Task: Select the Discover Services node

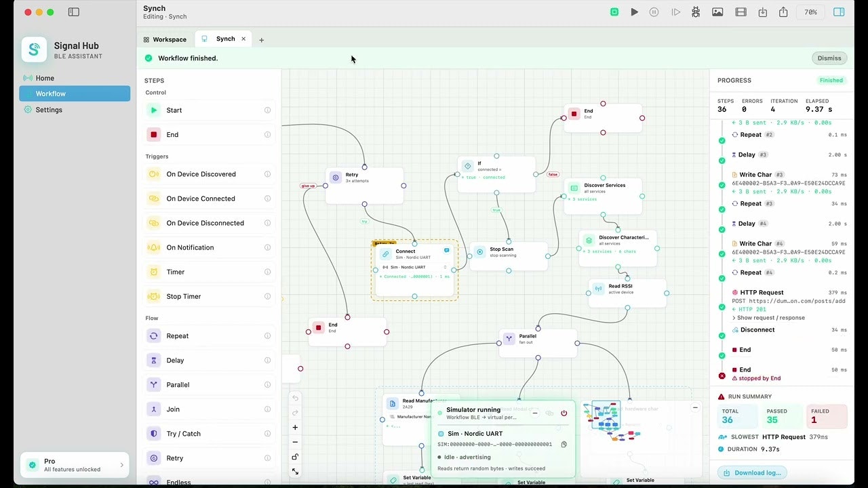Action: pyautogui.click(x=603, y=196)
